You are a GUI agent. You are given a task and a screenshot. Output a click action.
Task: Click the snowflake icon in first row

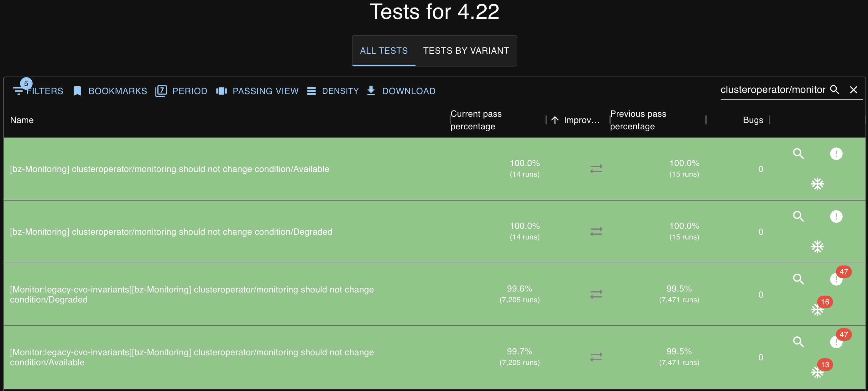[x=817, y=184]
